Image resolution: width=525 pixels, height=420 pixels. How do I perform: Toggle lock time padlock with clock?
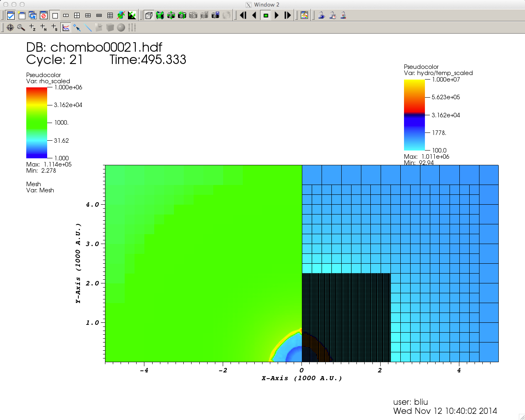click(333, 16)
